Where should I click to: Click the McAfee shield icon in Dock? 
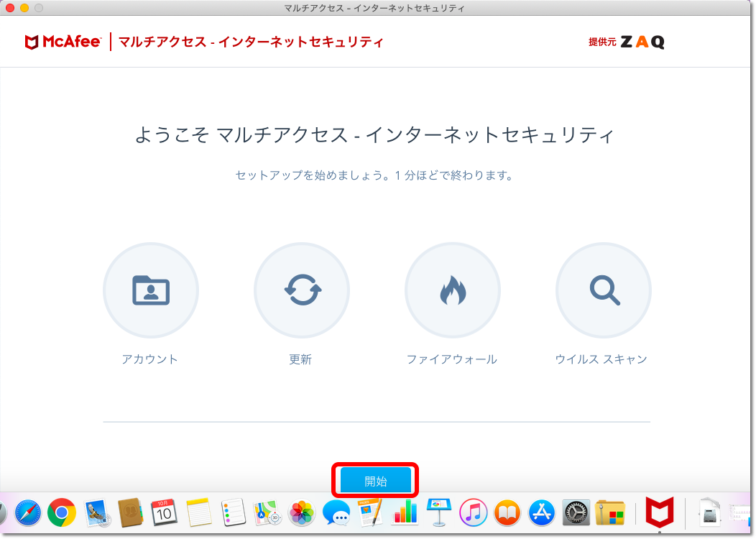click(660, 512)
